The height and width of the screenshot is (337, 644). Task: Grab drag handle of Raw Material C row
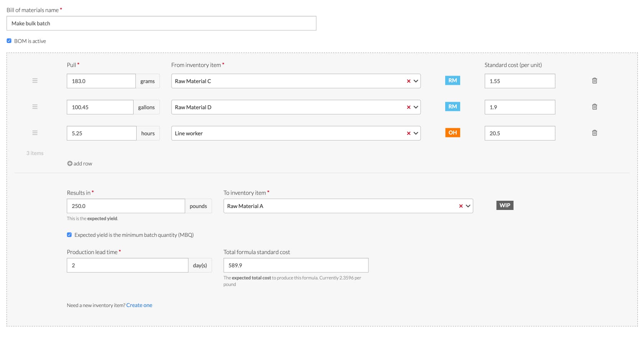point(35,81)
